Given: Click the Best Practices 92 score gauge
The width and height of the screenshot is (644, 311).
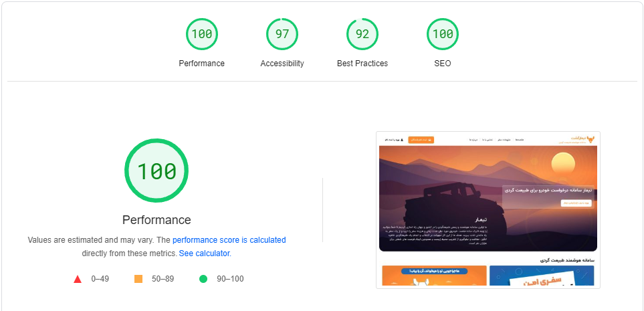Looking at the screenshot, I should (362, 34).
